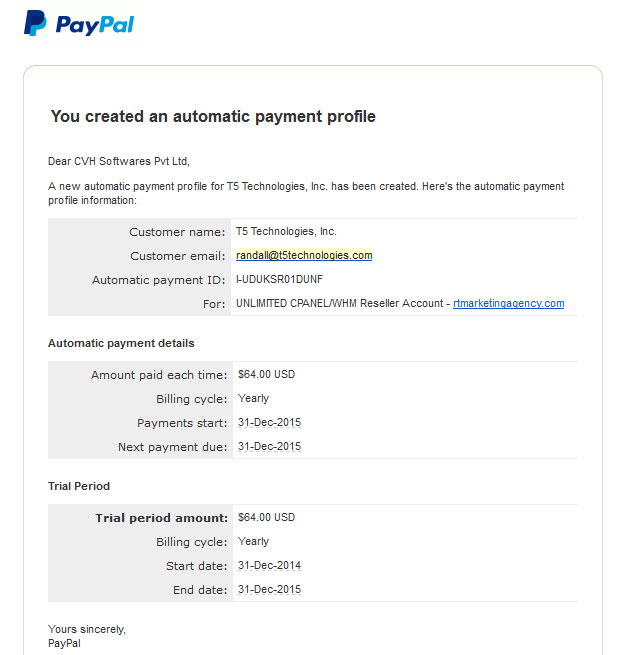Click the 'Yours sincerely, PayPal' signature
The width and height of the screenshot is (624, 655).
coord(87,636)
